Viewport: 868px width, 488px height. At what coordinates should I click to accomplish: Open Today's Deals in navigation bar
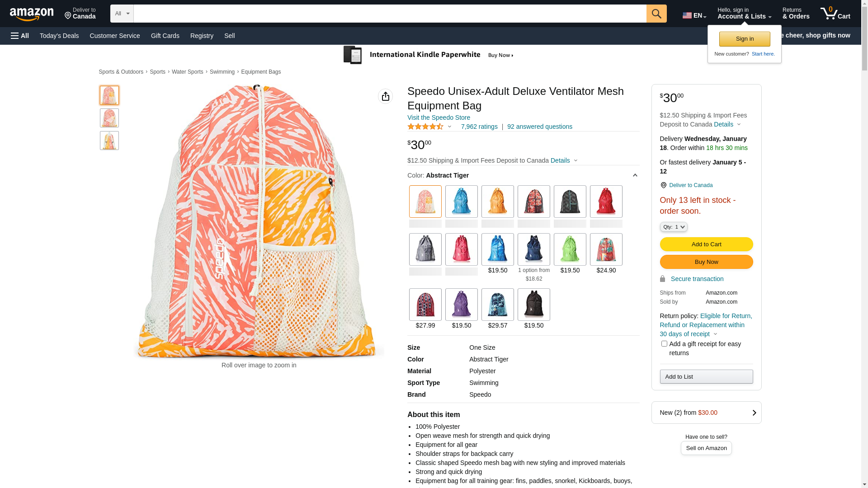coord(59,36)
